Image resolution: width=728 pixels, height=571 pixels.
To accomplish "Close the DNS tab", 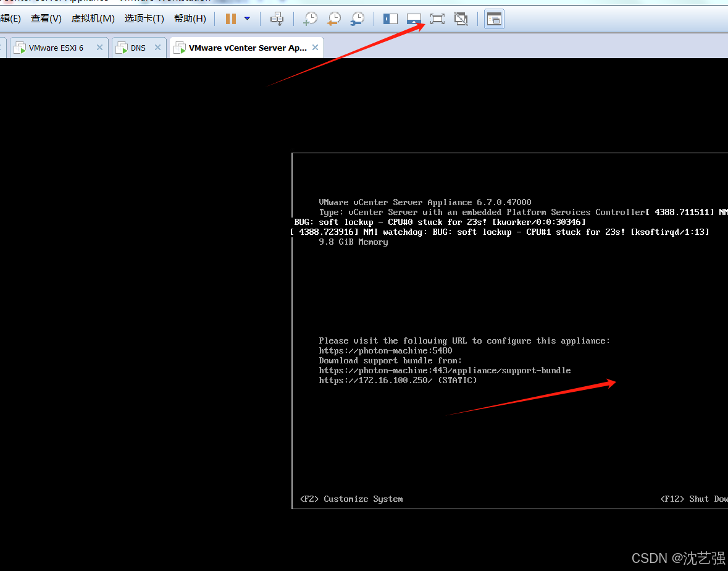I will [x=157, y=48].
